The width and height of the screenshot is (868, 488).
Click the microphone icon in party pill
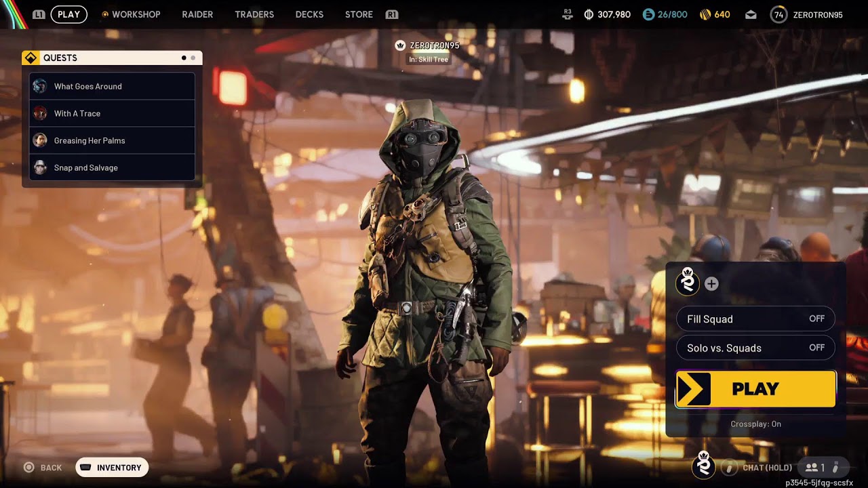point(835,468)
